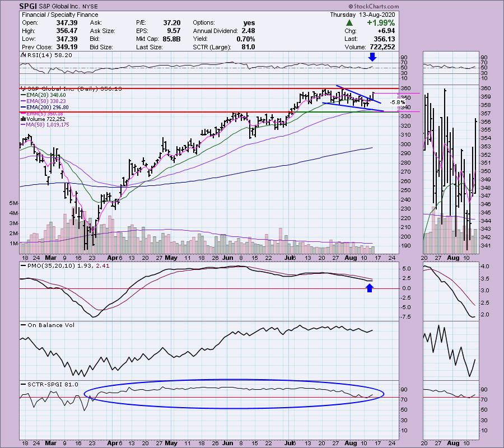Click Financial / Specialty Finance sector text
This screenshot has height=448, width=504.
(60, 15)
